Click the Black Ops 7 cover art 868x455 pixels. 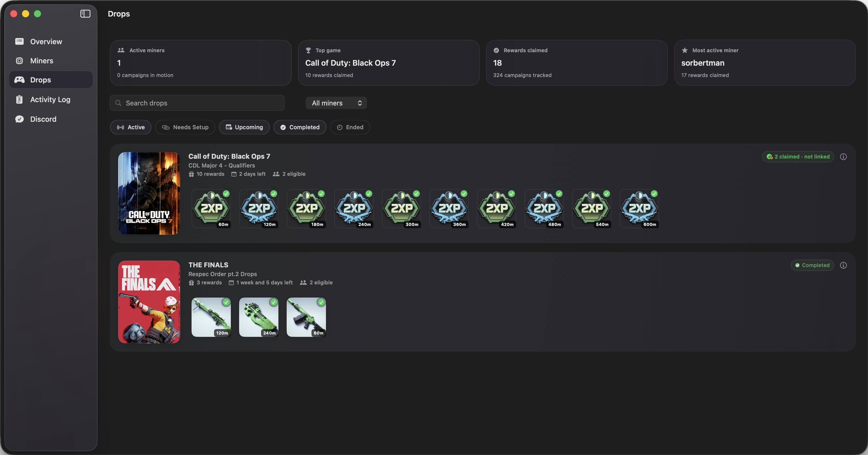coord(149,193)
